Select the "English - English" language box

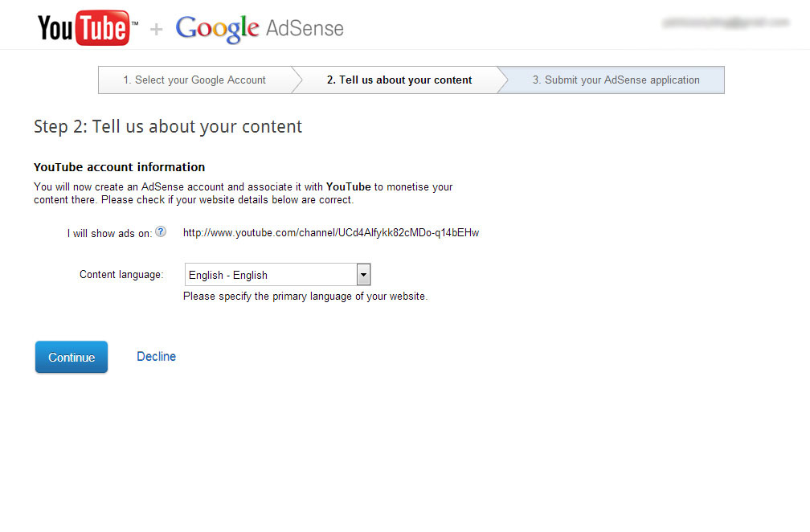(270, 275)
